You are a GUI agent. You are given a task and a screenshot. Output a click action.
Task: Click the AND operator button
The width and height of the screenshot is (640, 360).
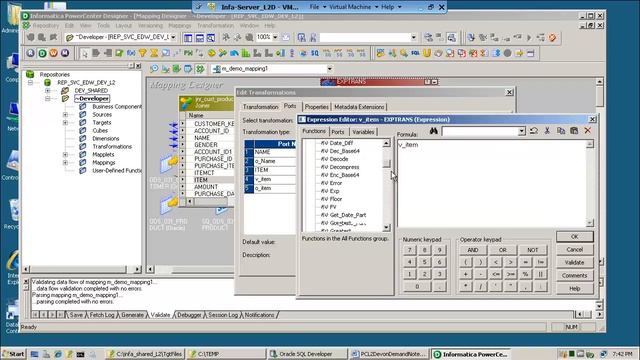tap(473, 250)
